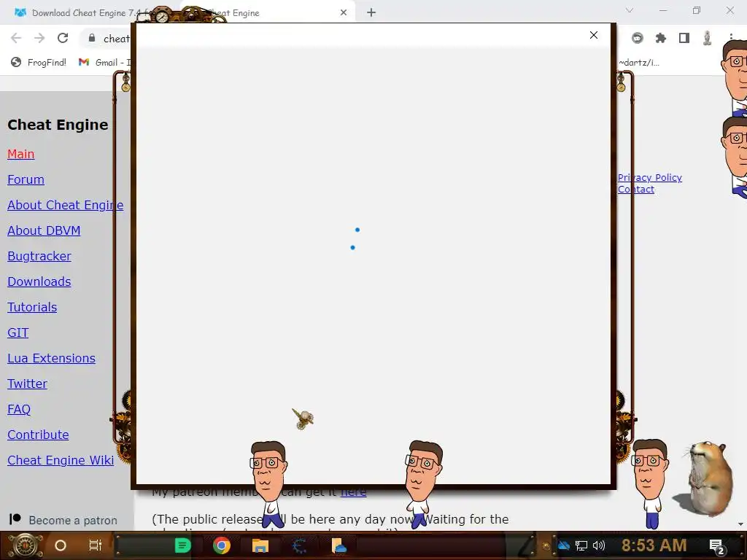Image resolution: width=747 pixels, height=560 pixels.
Task: Visit the 'Bugtracker' link
Action: (39, 256)
